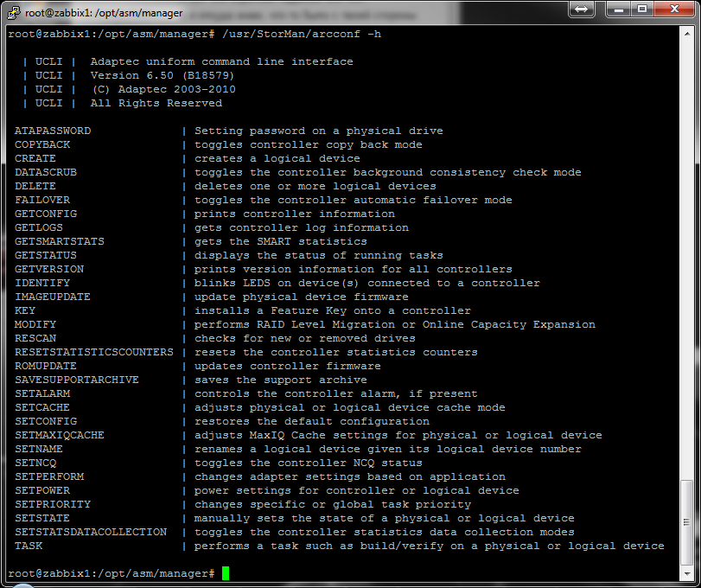This screenshot has width=701, height=588.
Task: Click the FAILOVER command name
Action: click(x=42, y=201)
